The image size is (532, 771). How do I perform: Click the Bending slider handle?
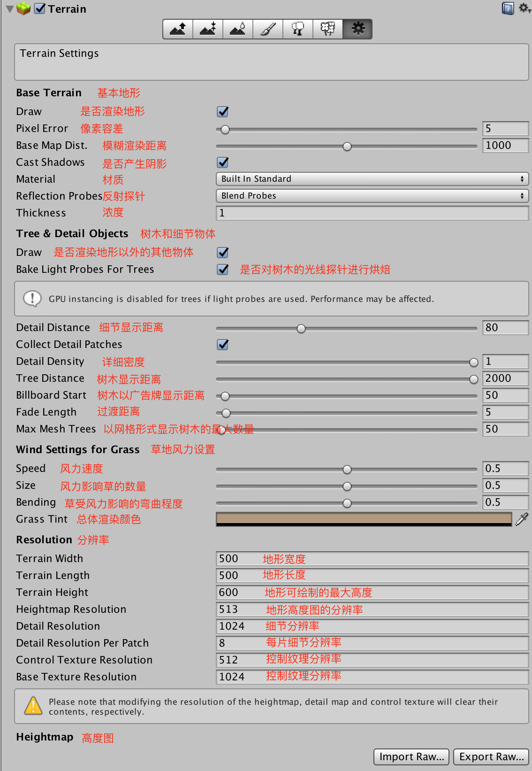[347, 503]
